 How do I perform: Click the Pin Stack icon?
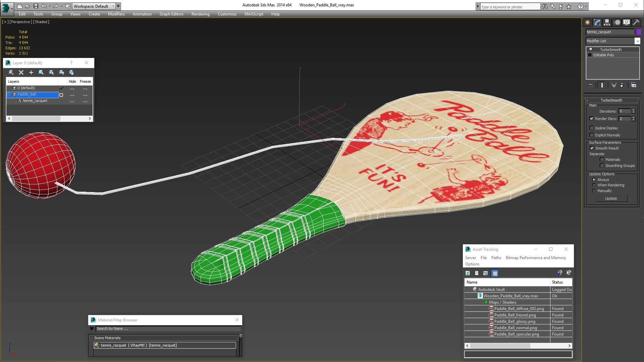coord(590,85)
